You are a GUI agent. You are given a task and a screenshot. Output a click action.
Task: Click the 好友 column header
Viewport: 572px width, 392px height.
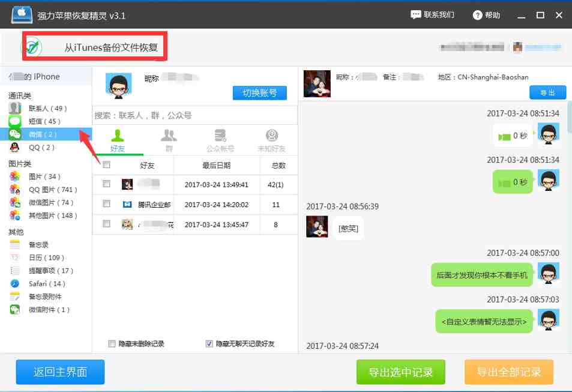pyautogui.click(x=148, y=166)
